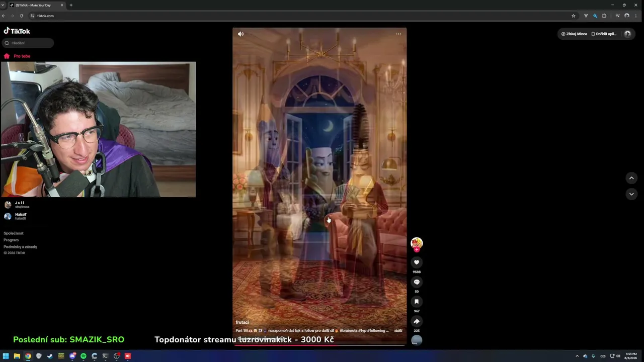Open the Pro tebe feed tab
This screenshot has height=362, width=644.
click(17, 56)
